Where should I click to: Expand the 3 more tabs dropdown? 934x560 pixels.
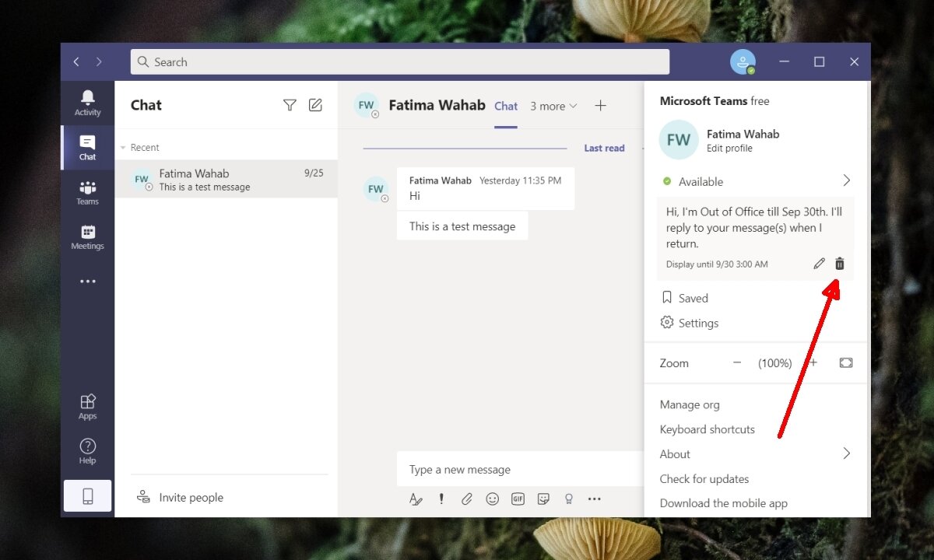point(553,106)
